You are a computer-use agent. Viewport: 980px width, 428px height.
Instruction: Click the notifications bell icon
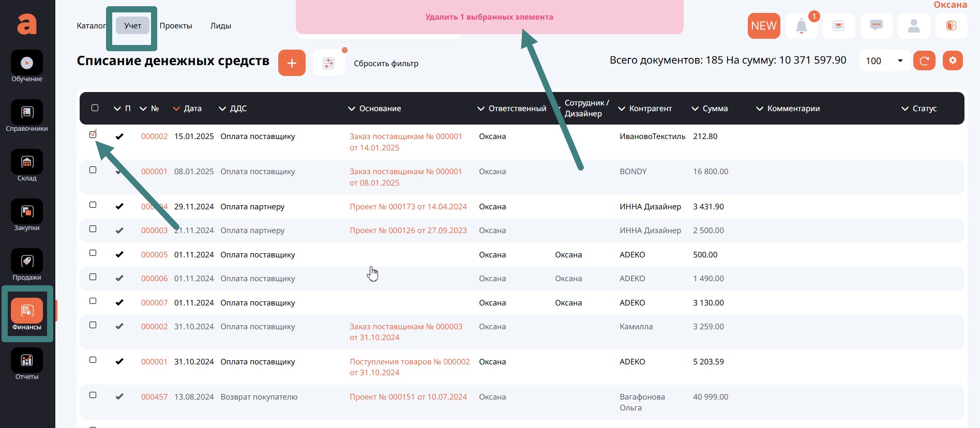(801, 26)
